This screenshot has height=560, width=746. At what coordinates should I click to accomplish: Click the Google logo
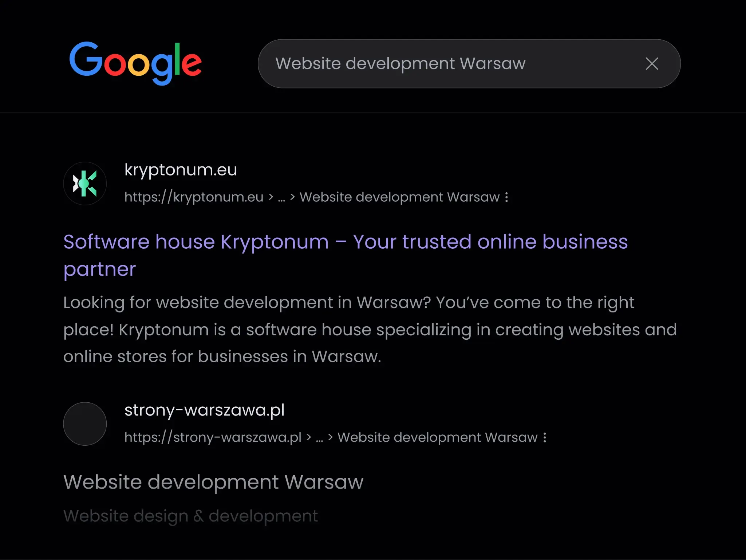point(135,63)
